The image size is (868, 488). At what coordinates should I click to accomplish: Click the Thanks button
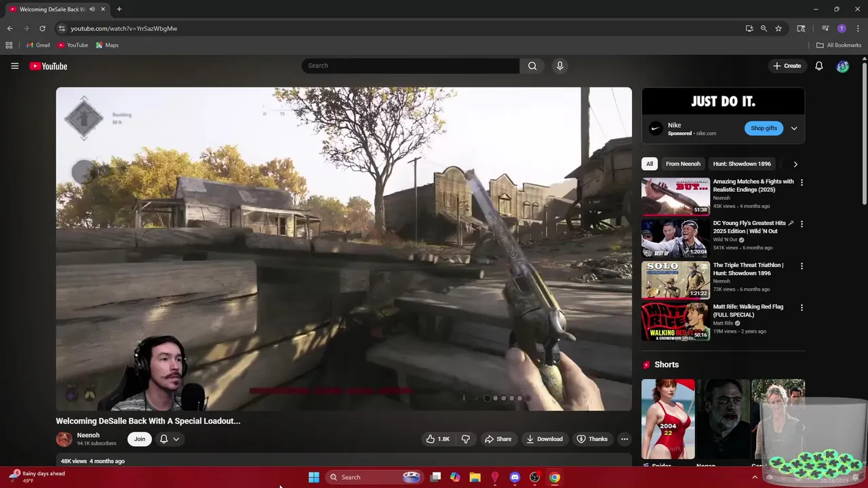click(x=592, y=439)
